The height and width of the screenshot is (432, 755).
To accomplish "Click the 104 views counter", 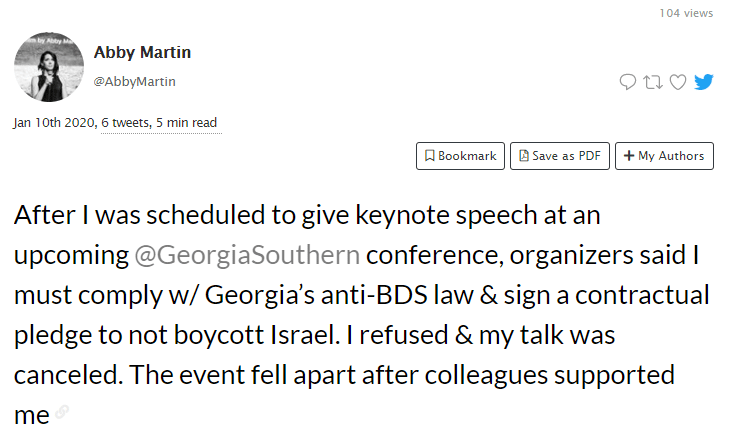I will [x=686, y=13].
